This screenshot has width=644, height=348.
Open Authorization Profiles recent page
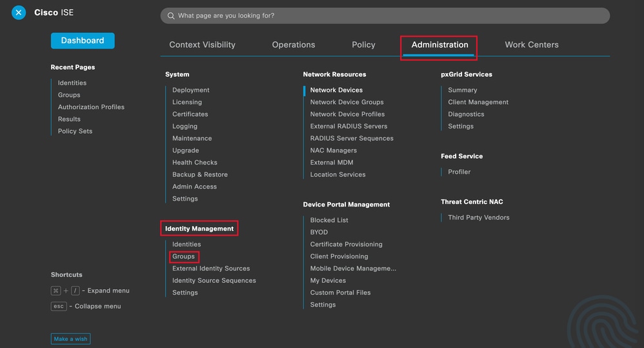pyautogui.click(x=91, y=107)
